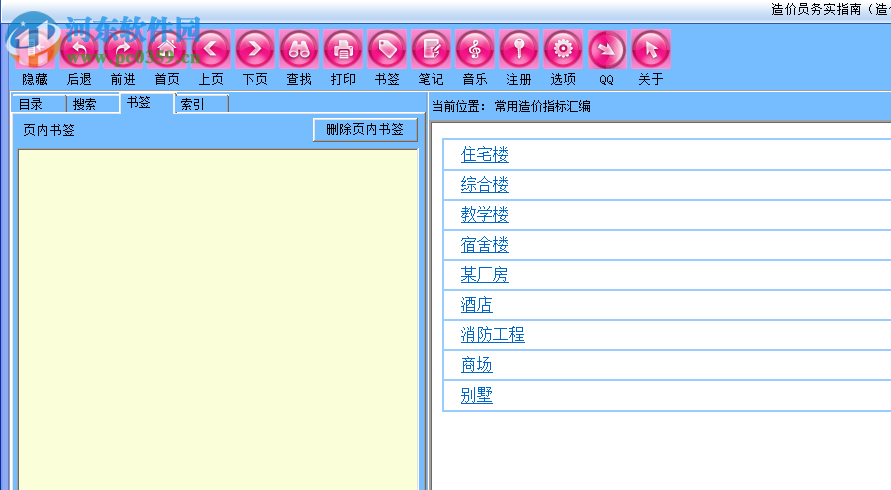Go to next page with 下页 icon
The width and height of the screenshot is (891, 490).
[x=255, y=49]
